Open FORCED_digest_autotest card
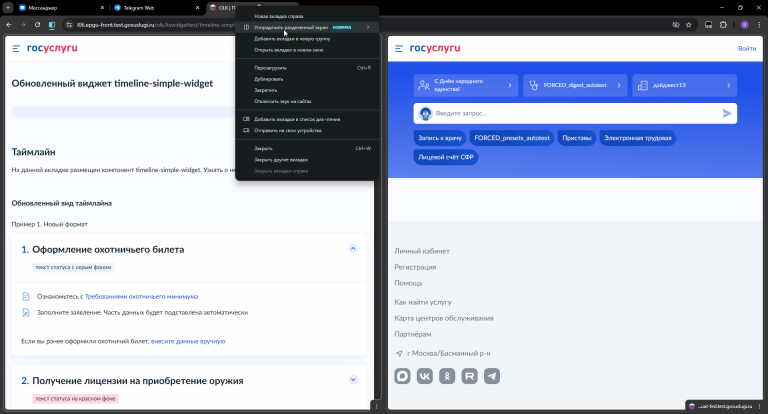The height and width of the screenshot is (414, 768). point(575,85)
